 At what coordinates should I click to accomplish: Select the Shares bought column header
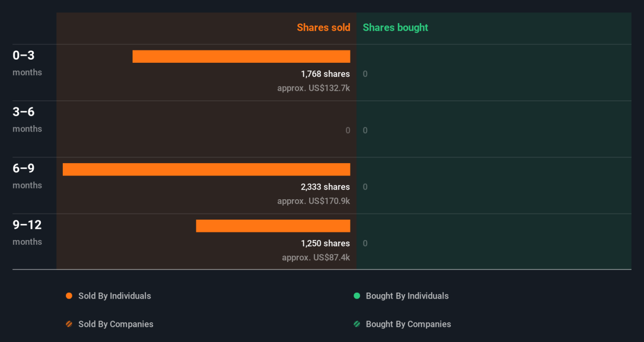(x=396, y=27)
